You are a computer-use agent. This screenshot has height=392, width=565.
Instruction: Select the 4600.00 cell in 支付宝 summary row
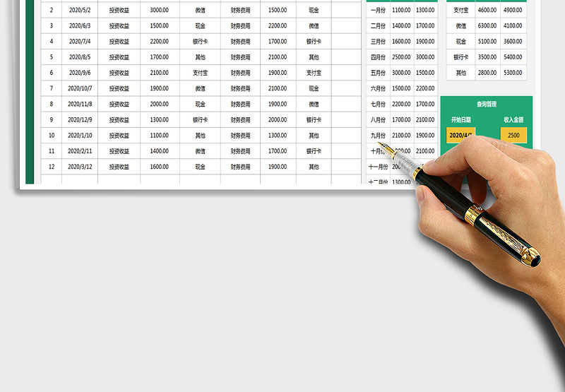pyautogui.click(x=487, y=11)
